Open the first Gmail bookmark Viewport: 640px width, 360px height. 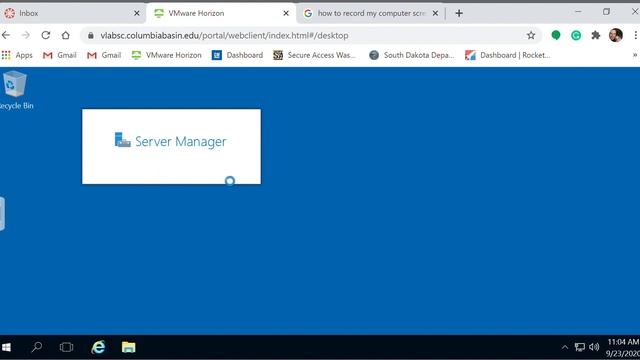[60, 55]
